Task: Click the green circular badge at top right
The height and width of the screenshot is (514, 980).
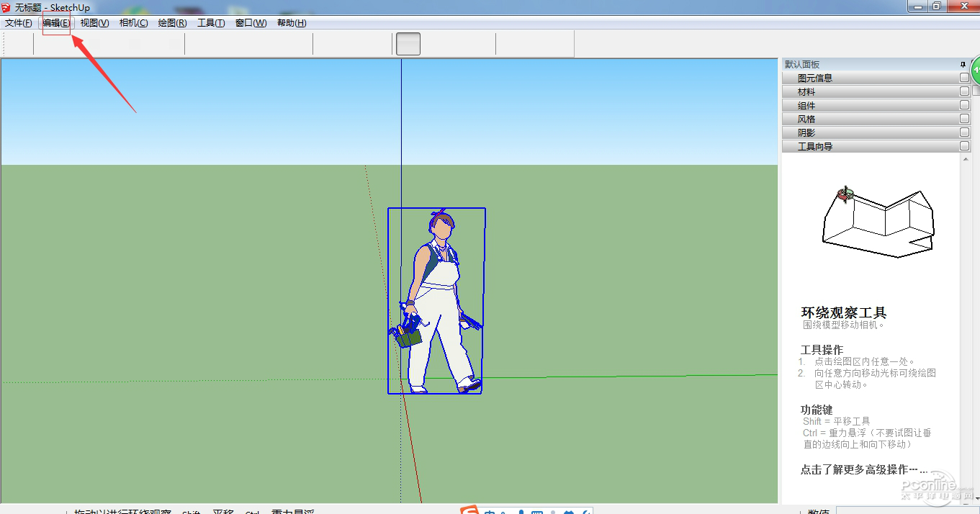Action: pyautogui.click(x=975, y=71)
